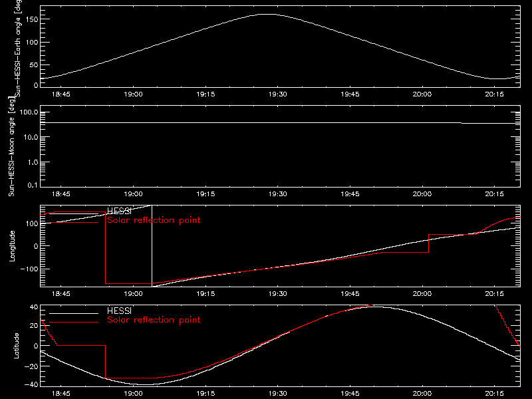Click the Sun-HESSI-Moon angle axis title
This screenshot has width=532, height=399.
11,146
